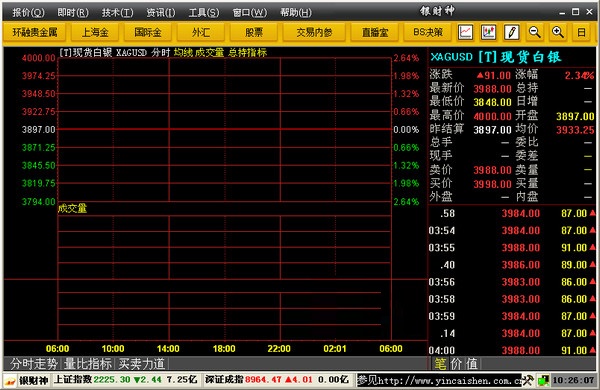Image resolution: width=600 pixels, height=390 pixels.
Task: Click the yellow 成交量 volume panel label
Action: [72, 209]
